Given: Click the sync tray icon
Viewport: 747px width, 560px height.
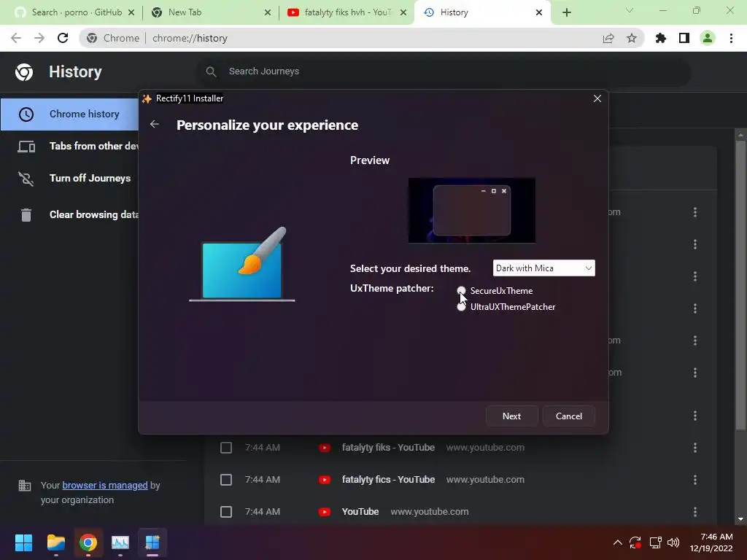Looking at the screenshot, I should [x=635, y=542].
